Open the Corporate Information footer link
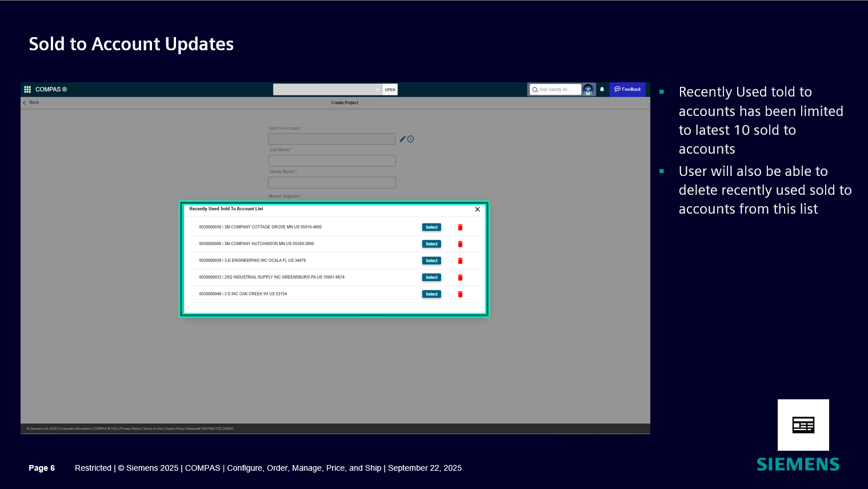Screen dimensions: 868x489 75,428
